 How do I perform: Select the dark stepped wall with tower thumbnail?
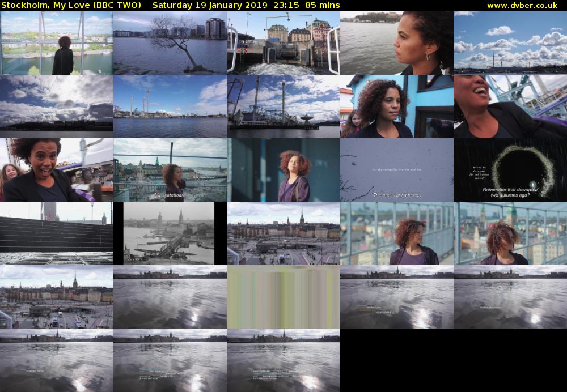click(x=56, y=233)
